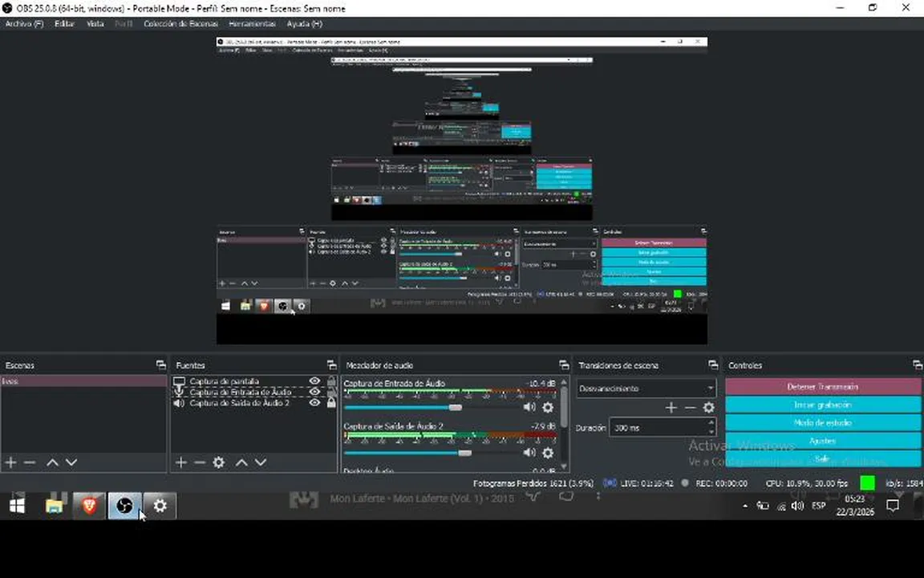
Task: Decrease the Duración value with down arrow
Action: point(711,432)
